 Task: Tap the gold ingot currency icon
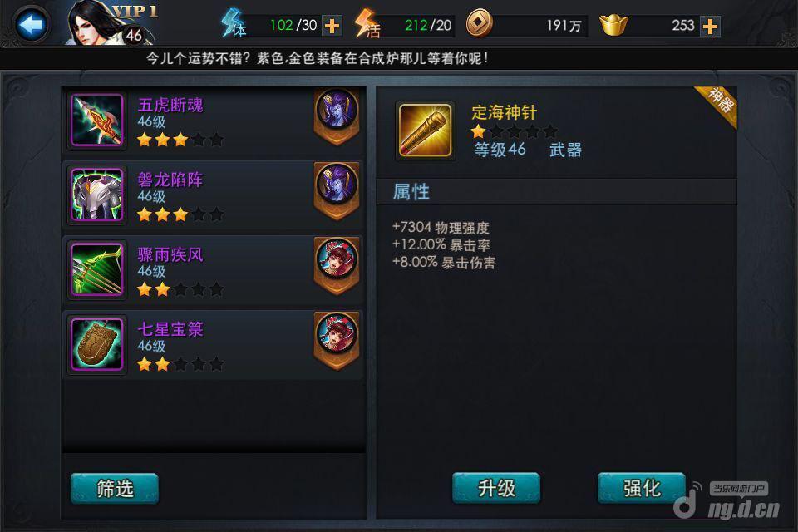(613, 24)
